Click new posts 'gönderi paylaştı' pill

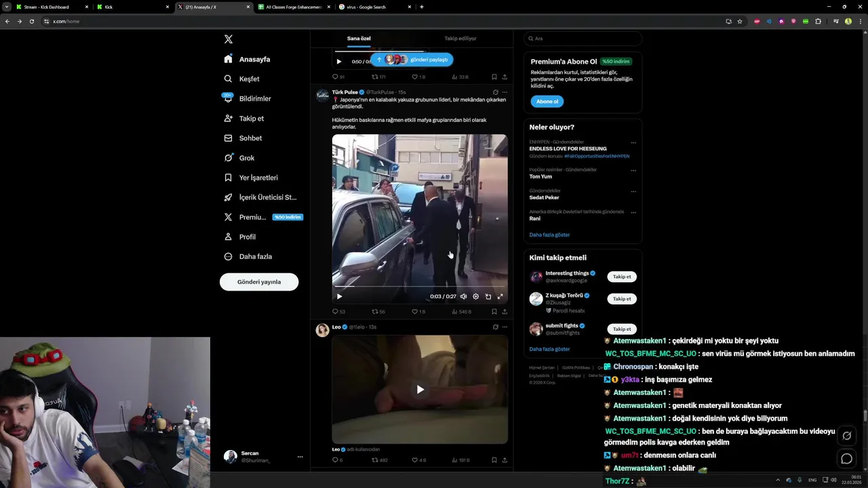[412, 60]
